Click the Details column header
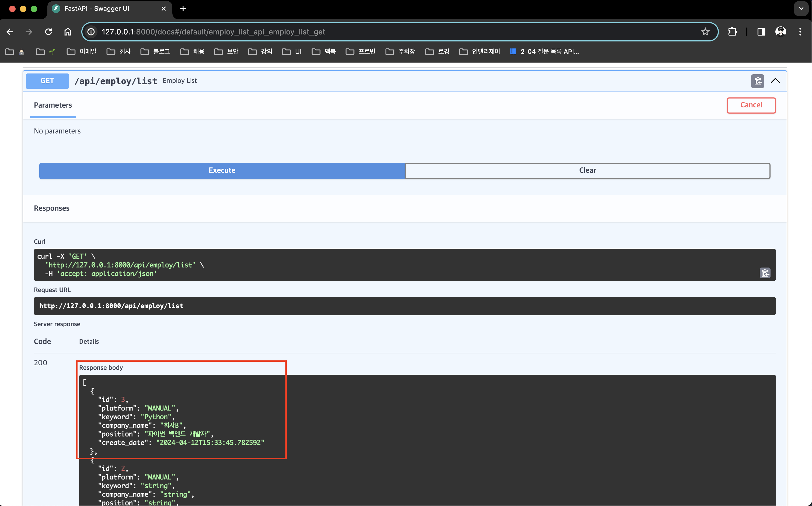This screenshot has height=506, width=812. [89, 341]
